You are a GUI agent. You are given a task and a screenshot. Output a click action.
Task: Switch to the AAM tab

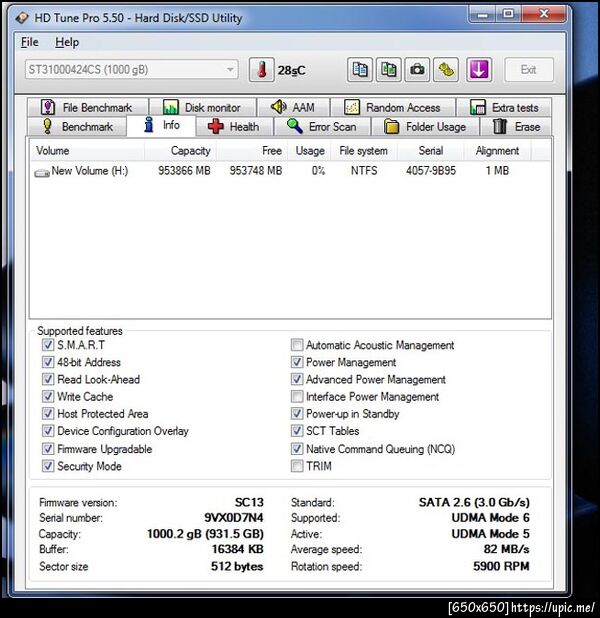pyautogui.click(x=293, y=107)
